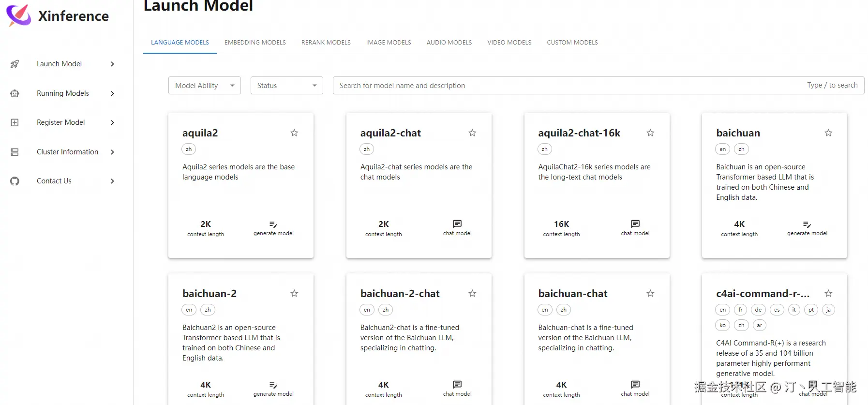The image size is (868, 405).
Task: Focus the model name search field
Action: click(599, 86)
